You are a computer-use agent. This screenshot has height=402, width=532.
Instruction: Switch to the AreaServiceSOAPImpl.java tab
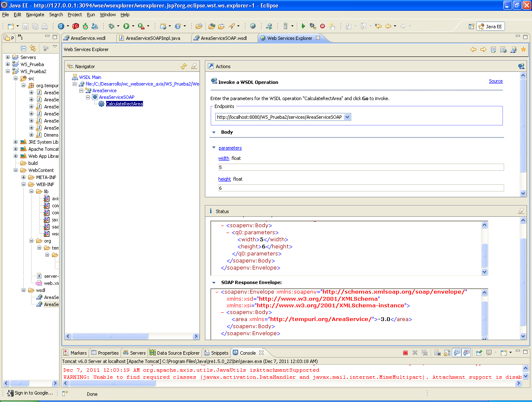pos(153,38)
